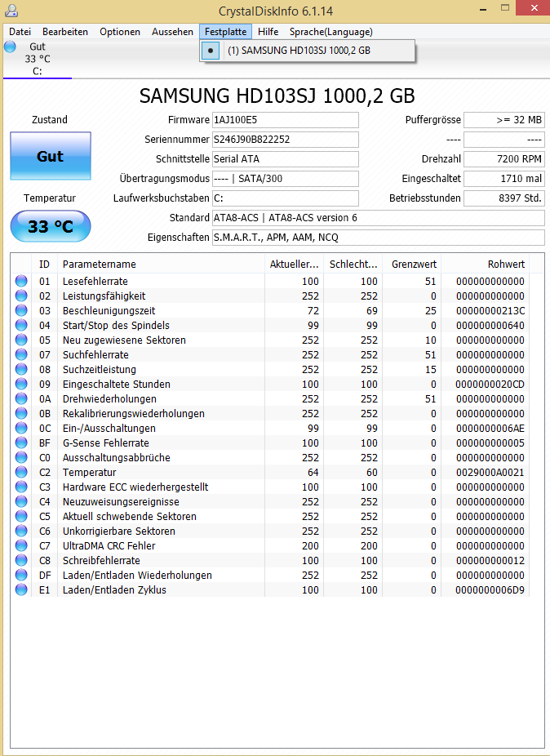Click the Eingeschaltet field 1710 mal
Viewport: 550px width, 756px height.
tap(504, 179)
